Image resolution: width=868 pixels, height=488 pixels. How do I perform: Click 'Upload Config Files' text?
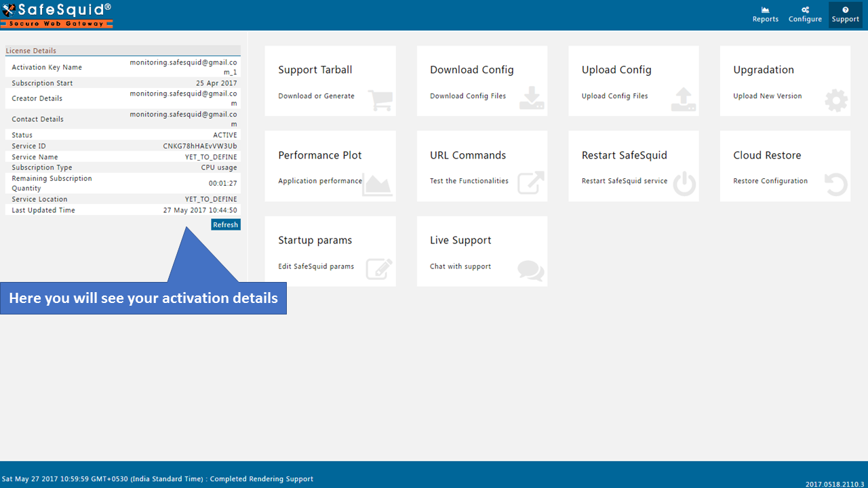click(x=615, y=96)
